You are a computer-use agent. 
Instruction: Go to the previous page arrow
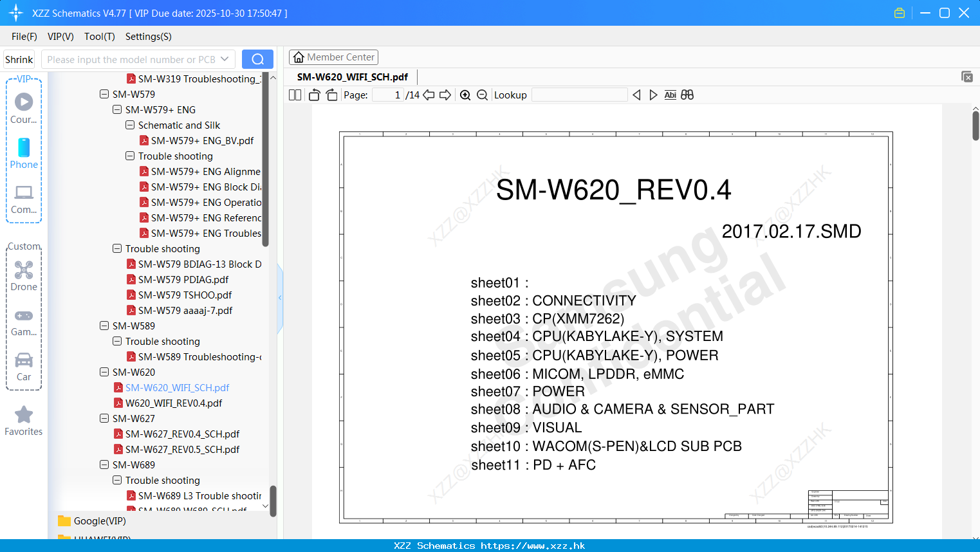coord(429,95)
